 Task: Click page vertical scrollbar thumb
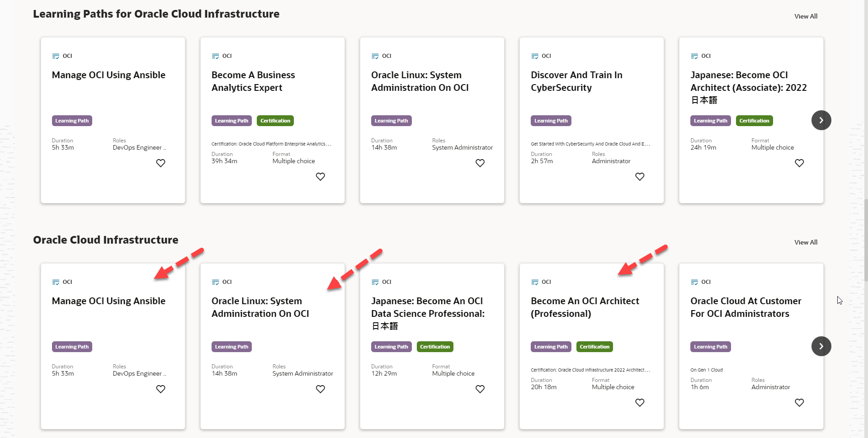865,240
